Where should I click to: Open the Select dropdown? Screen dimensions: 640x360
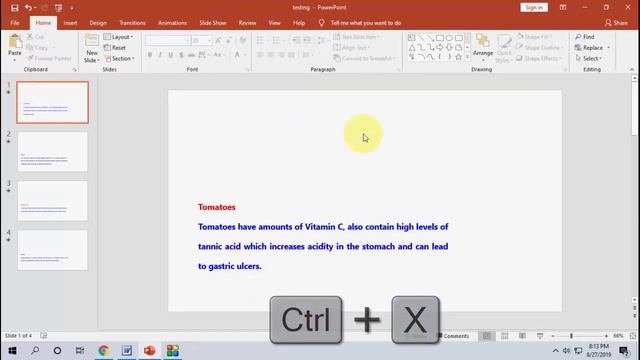point(589,59)
